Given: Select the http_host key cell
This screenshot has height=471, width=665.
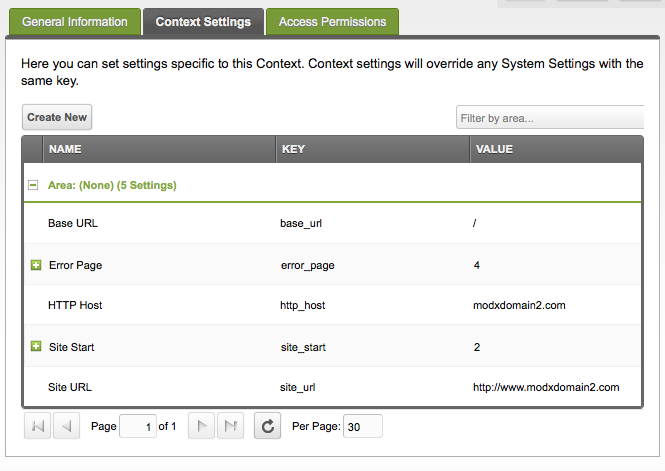Looking at the screenshot, I should click(x=302, y=305).
